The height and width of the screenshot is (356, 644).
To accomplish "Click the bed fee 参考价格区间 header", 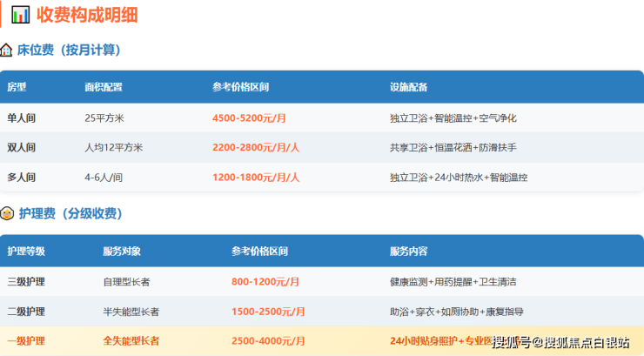I will (x=241, y=87).
